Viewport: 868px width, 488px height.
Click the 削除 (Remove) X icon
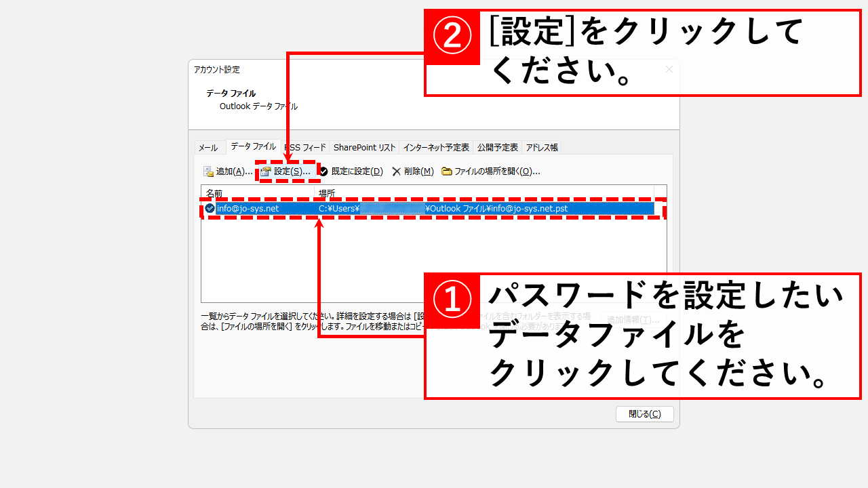click(397, 171)
